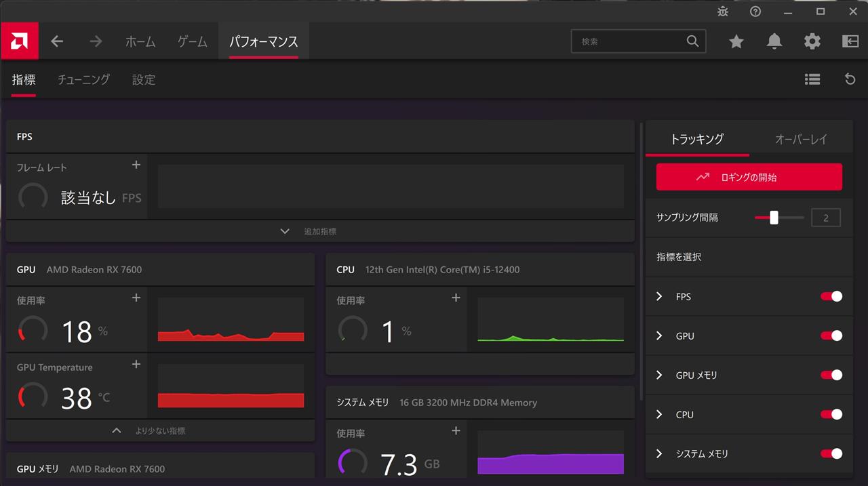Open favorites star icon

point(736,41)
